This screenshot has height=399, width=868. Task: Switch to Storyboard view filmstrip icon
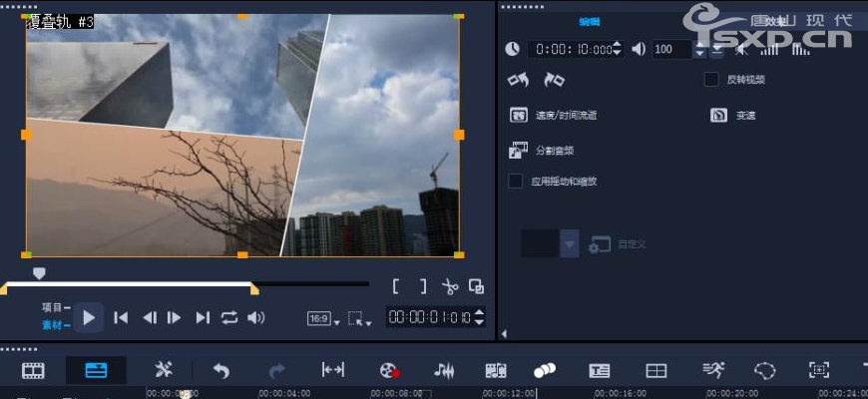pos(33,370)
